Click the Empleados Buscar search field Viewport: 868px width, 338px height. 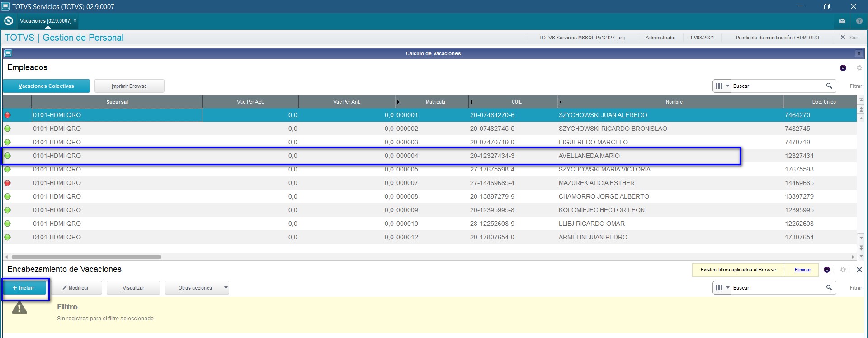pyautogui.click(x=778, y=86)
